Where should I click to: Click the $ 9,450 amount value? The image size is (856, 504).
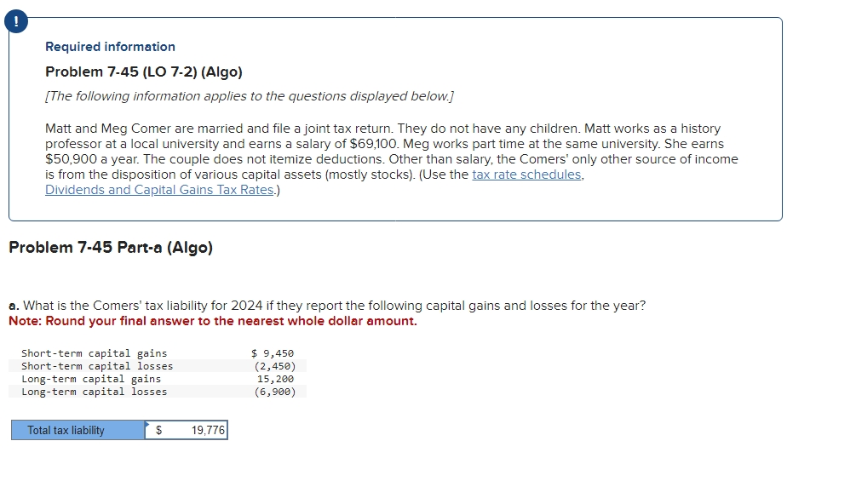coord(273,353)
